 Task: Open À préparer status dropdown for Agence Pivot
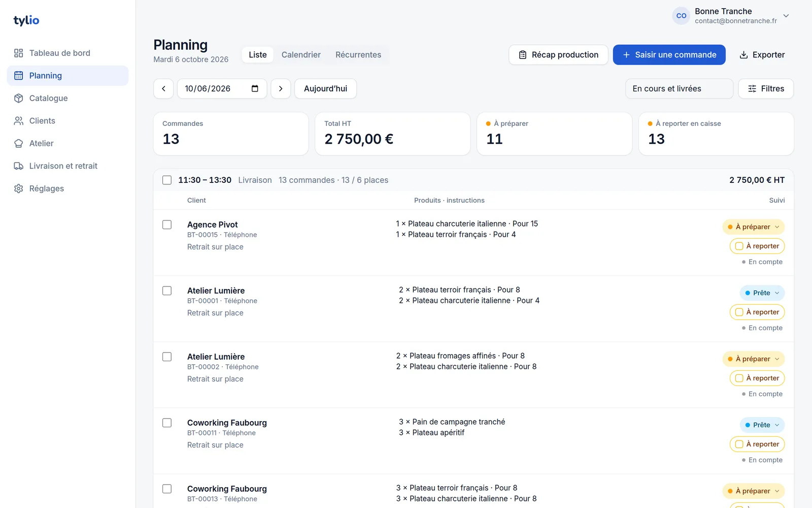[x=754, y=227]
